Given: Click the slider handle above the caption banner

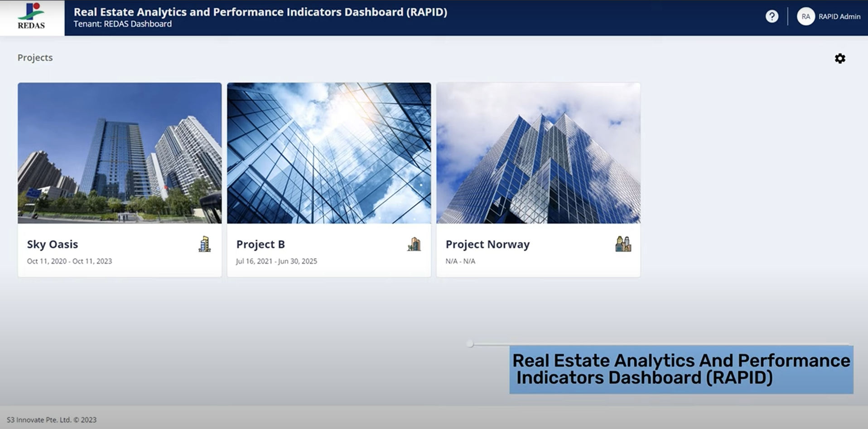Looking at the screenshot, I should pyautogui.click(x=470, y=344).
